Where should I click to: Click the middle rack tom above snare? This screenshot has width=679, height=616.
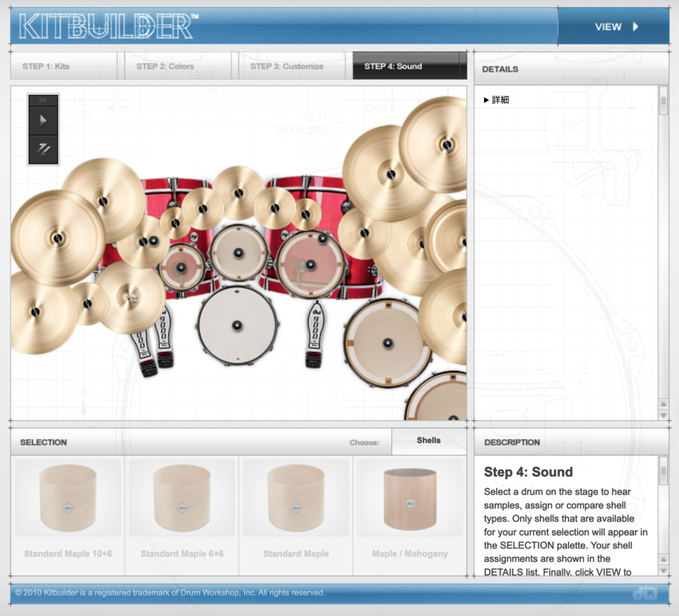[238, 253]
